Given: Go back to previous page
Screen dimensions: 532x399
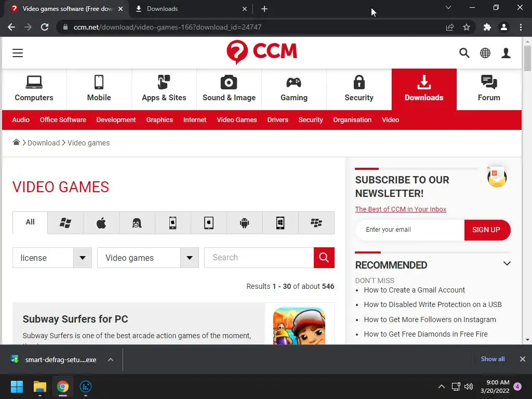Looking at the screenshot, I should (x=11, y=27).
